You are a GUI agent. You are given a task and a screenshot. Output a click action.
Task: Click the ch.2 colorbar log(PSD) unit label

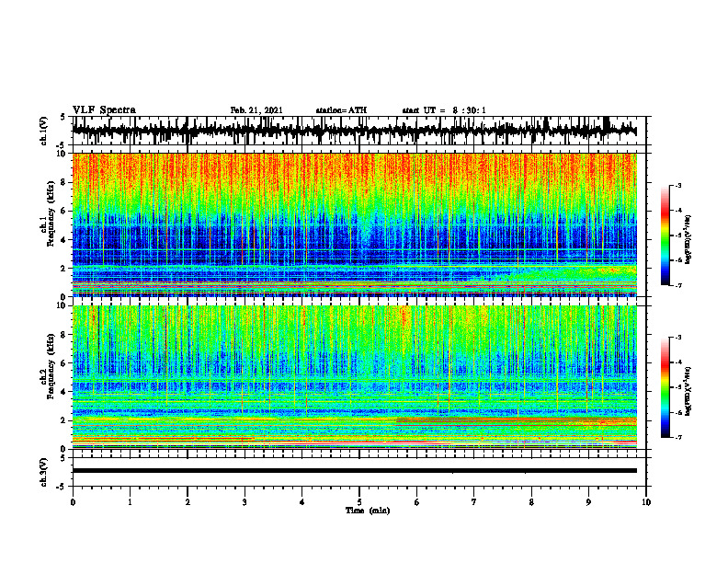click(688, 391)
